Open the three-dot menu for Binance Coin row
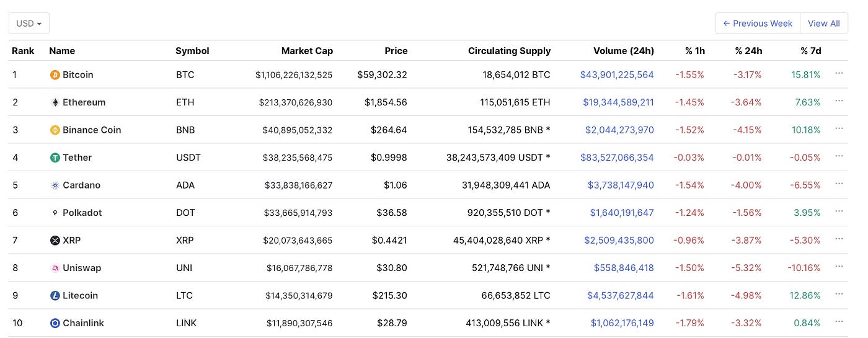The height and width of the screenshot is (338, 868). [x=839, y=128]
